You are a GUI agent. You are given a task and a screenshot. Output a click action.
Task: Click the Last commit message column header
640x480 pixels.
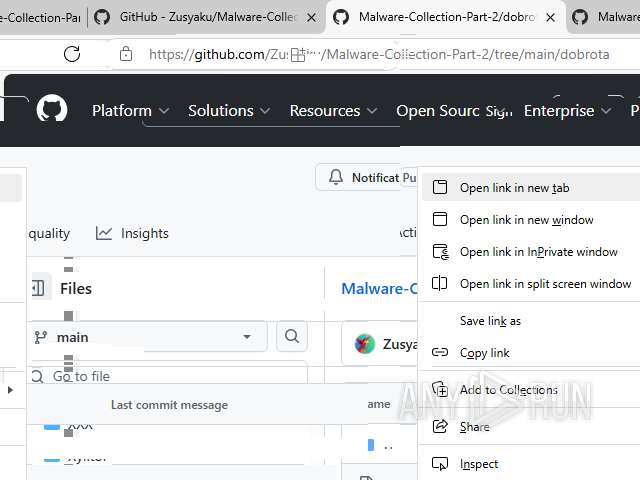(x=169, y=405)
